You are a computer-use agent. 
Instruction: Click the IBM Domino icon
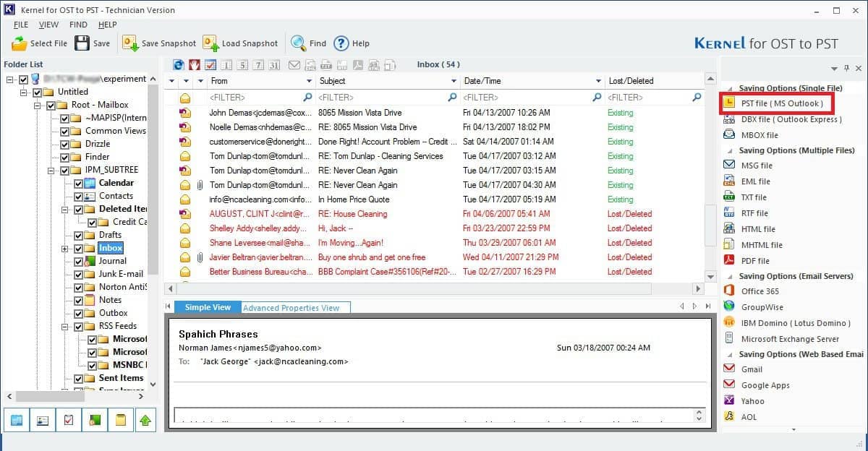click(729, 323)
